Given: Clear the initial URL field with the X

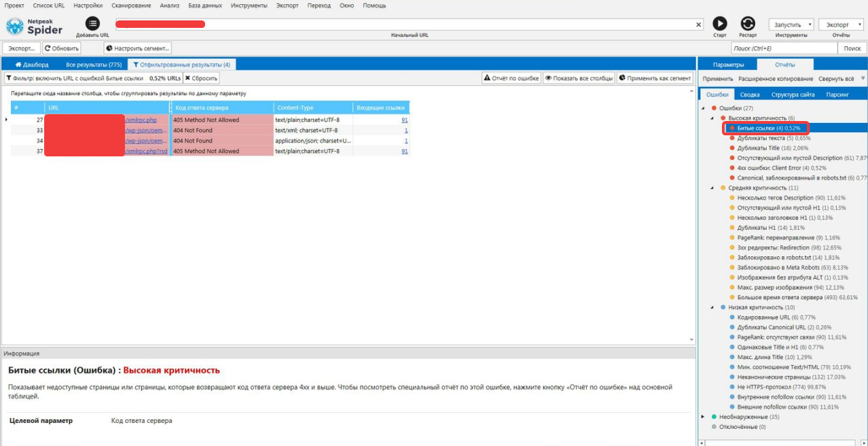Looking at the screenshot, I should click(699, 24).
